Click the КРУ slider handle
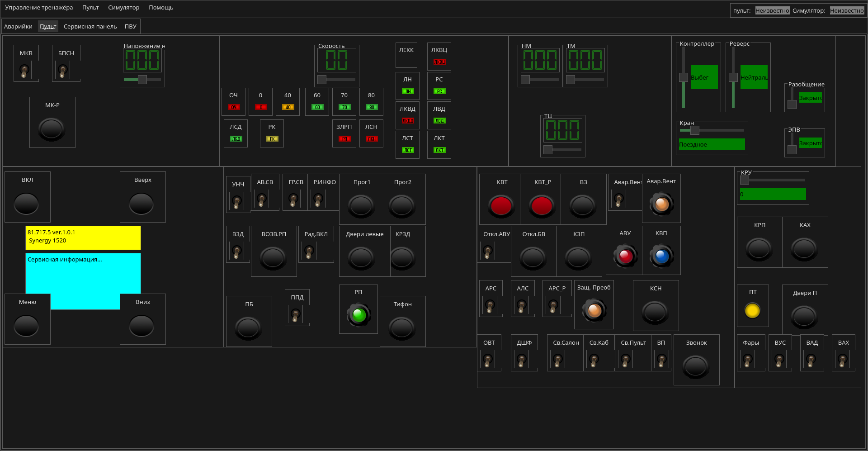The width and height of the screenshot is (868, 451). [x=745, y=180]
